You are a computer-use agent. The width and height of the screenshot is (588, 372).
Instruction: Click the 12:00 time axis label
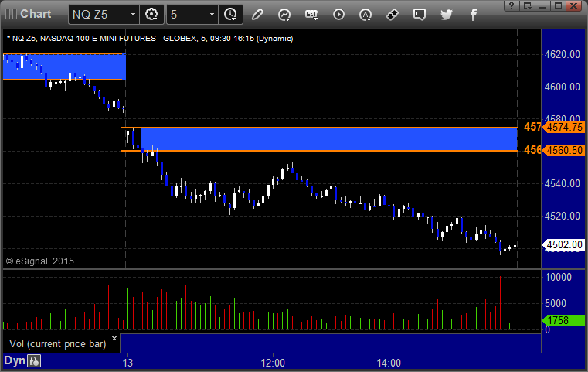point(273,363)
